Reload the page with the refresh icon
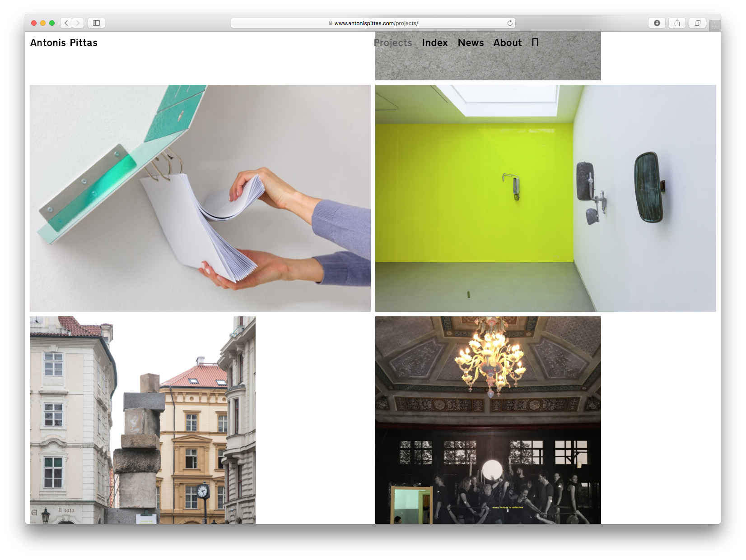The height and width of the screenshot is (560, 746). 510,23
